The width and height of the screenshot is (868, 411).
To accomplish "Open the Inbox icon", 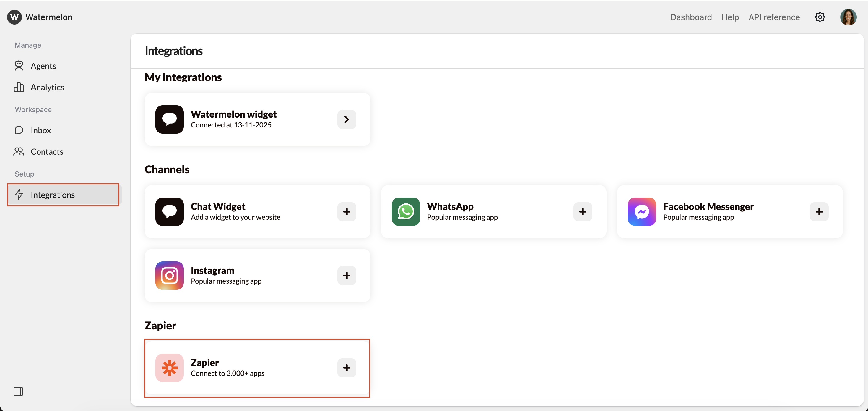I will (19, 130).
